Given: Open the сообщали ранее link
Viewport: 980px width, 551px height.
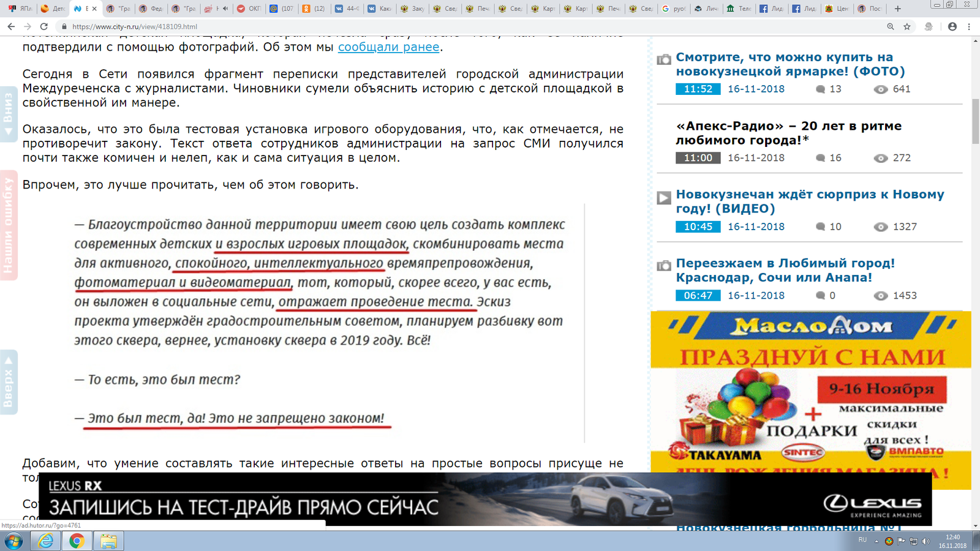Looking at the screenshot, I should [x=388, y=47].
